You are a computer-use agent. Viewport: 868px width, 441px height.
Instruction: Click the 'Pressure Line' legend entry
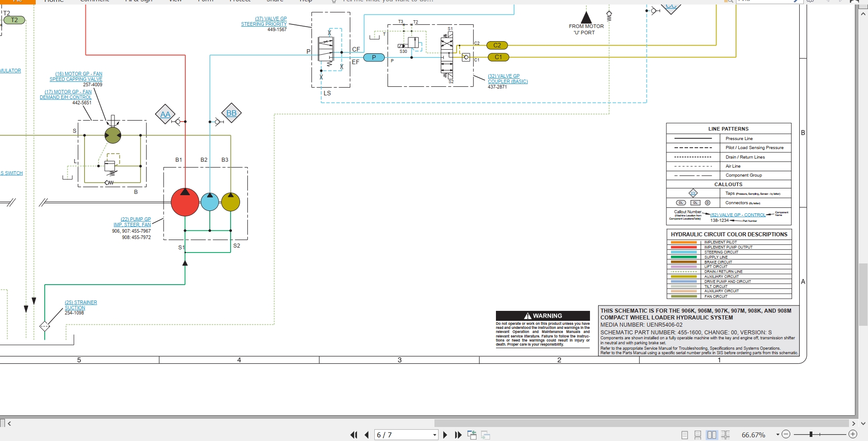coord(739,139)
